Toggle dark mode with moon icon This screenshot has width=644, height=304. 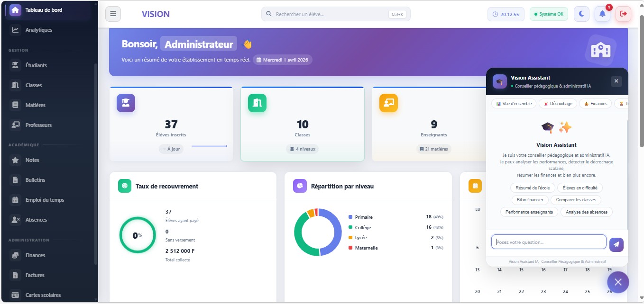(581, 14)
